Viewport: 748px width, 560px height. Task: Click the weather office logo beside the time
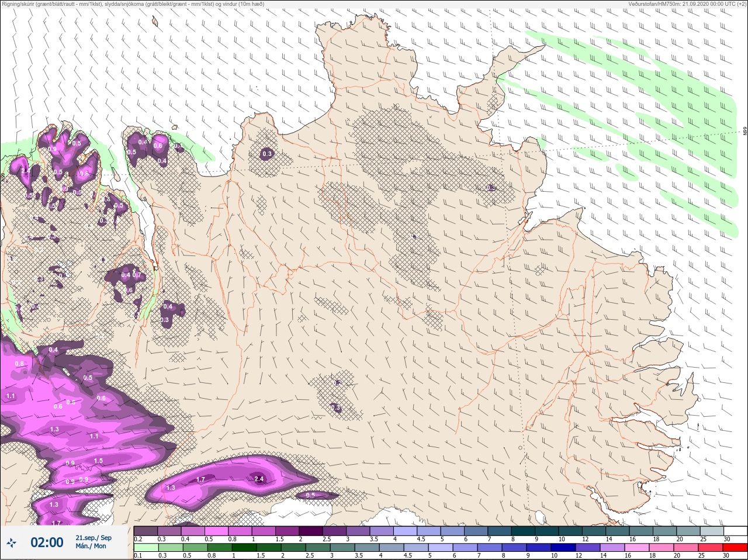pyautogui.click(x=12, y=542)
